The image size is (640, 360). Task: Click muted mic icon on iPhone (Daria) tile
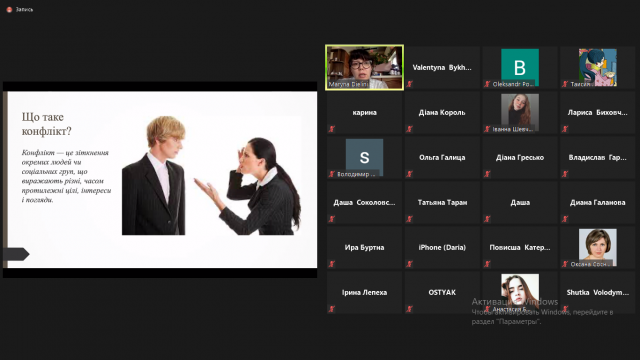409,264
